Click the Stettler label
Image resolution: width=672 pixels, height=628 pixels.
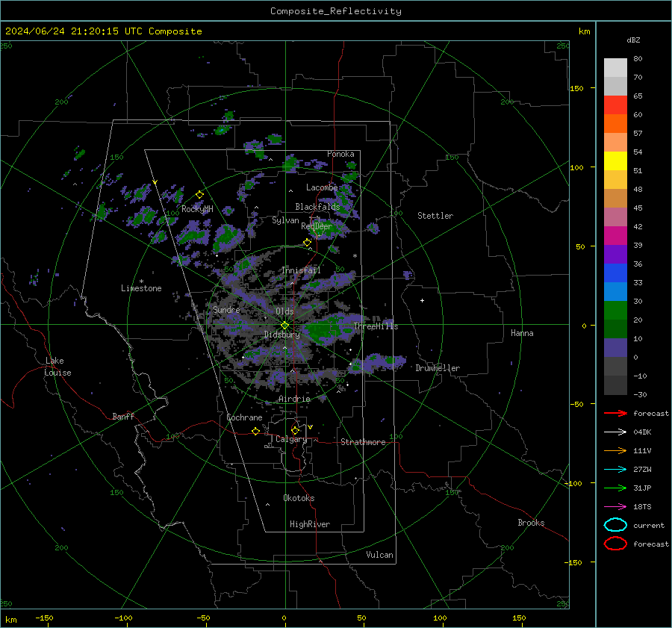pyautogui.click(x=435, y=216)
